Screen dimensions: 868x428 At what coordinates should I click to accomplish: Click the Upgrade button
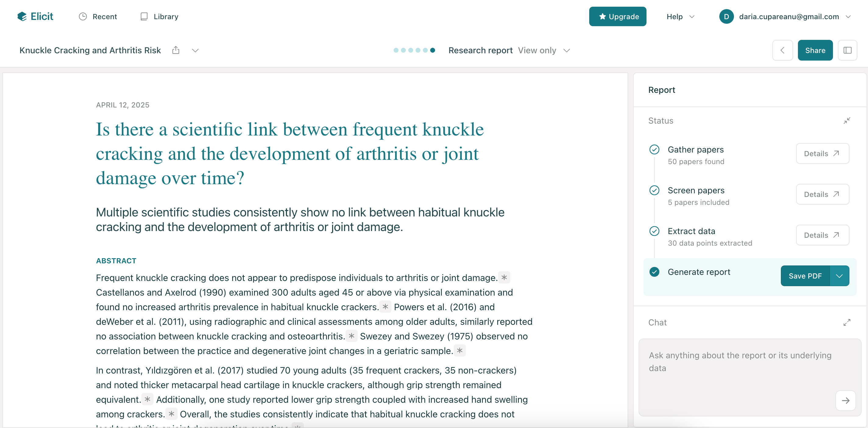point(617,16)
